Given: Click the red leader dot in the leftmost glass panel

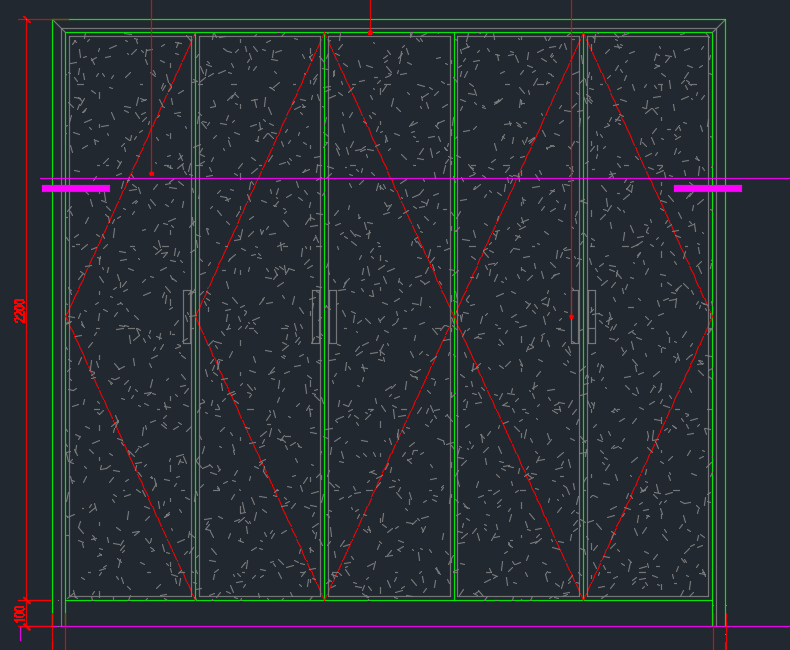Looking at the screenshot, I should click(x=152, y=174).
